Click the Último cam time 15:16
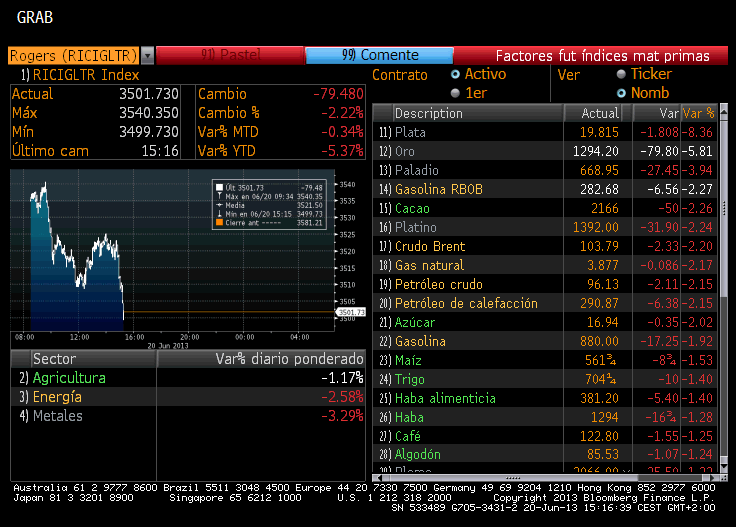This screenshot has height=527, width=736. [x=160, y=151]
